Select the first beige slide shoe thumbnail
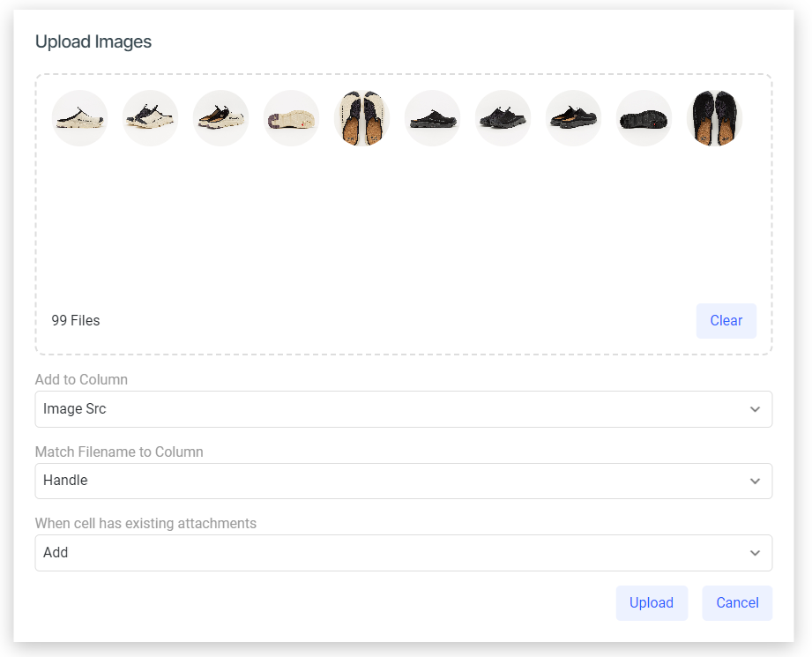Viewport: 812px width, 657px height. (x=79, y=118)
